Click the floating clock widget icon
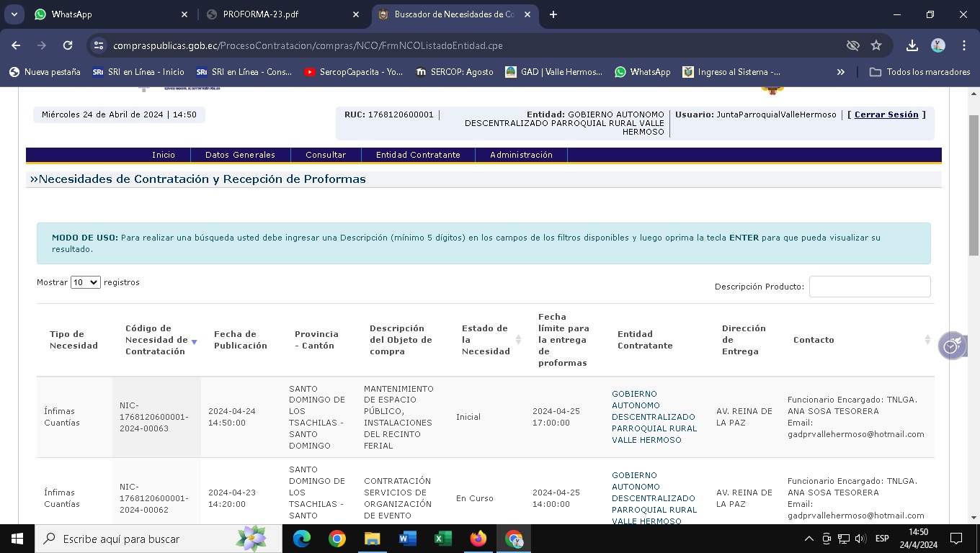 pos(951,346)
